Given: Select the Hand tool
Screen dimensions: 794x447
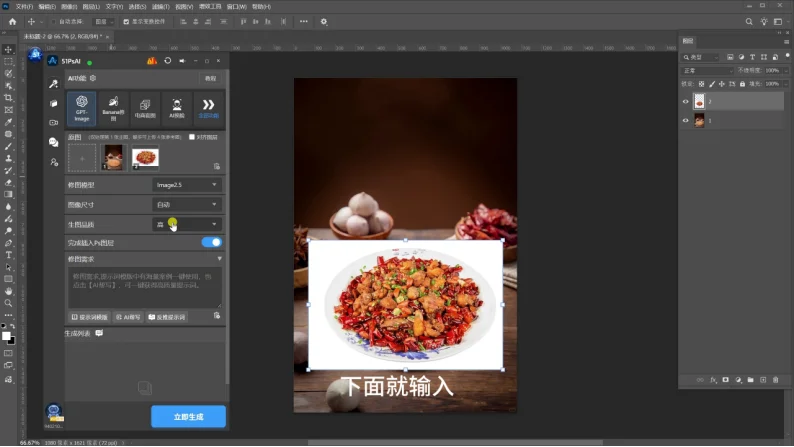Looking at the screenshot, I should (x=9, y=291).
